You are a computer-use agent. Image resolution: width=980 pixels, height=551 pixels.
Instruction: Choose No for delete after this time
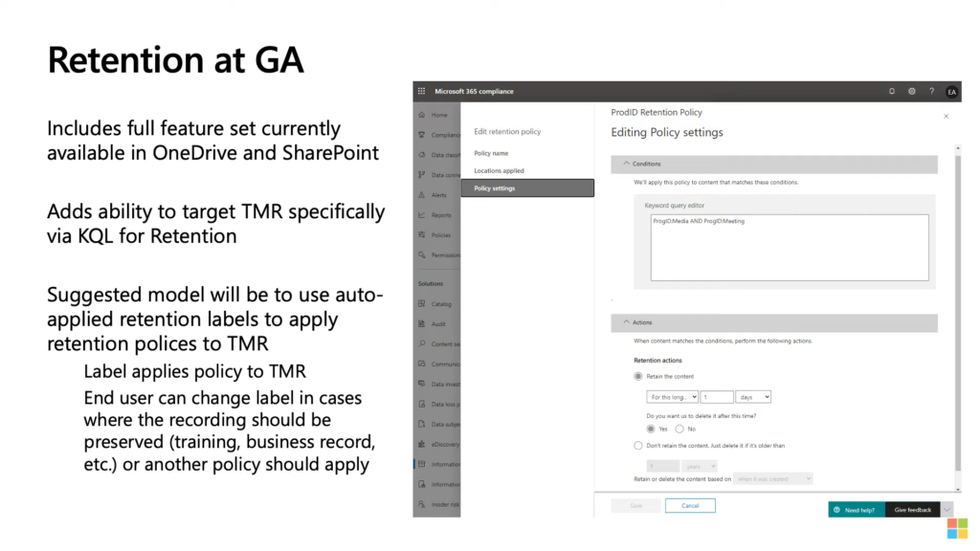[679, 429]
